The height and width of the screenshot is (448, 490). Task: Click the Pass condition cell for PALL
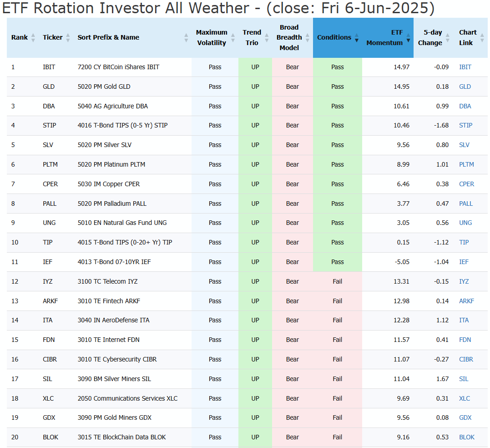(x=338, y=204)
